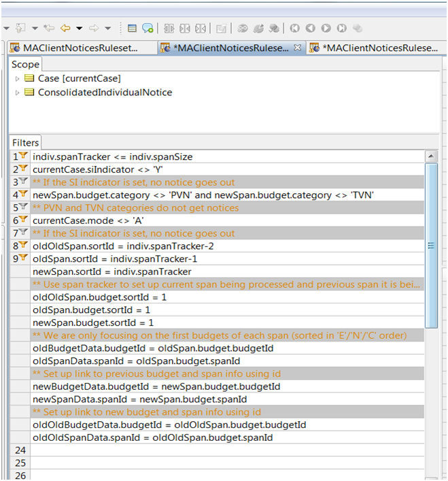Screen dimensions: 448x481
Task: Click the previous circle arrow icon
Action: point(311,28)
